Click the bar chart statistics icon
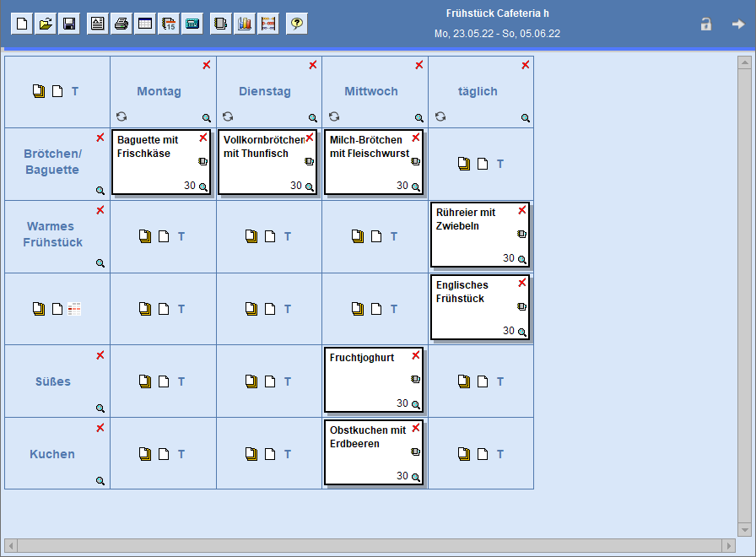Screen dimensions: 756x557 [245, 24]
